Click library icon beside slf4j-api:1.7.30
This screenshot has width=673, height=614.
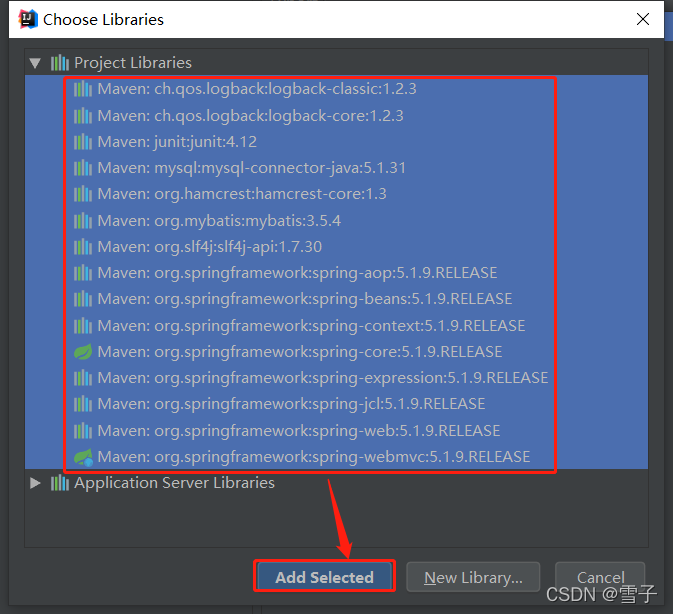[83, 247]
